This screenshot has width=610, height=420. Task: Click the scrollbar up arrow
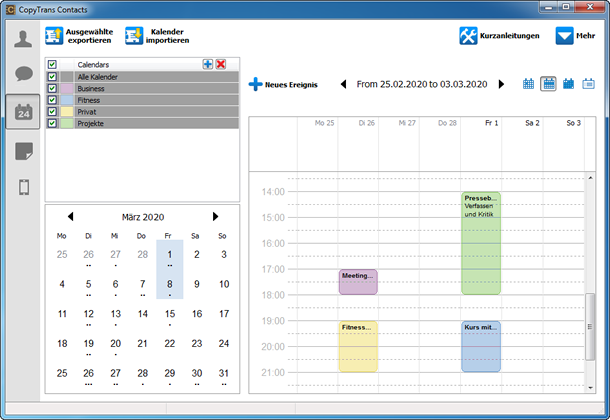tap(590, 178)
